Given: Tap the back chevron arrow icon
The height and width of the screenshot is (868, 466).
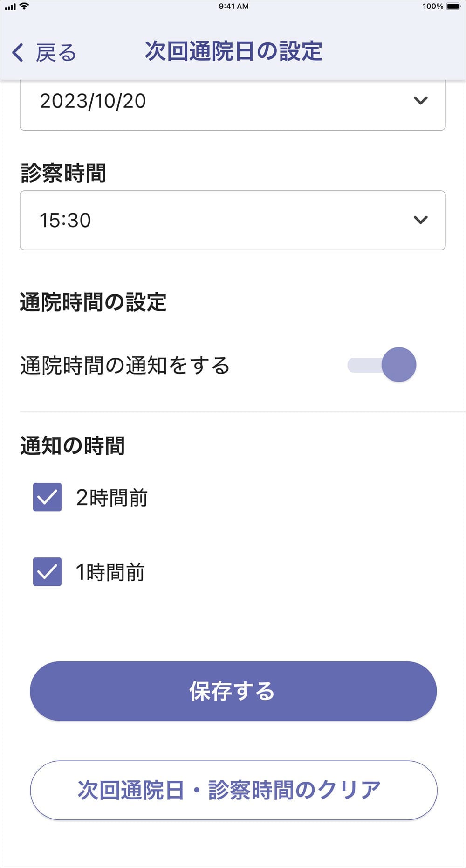Looking at the screenshot, I should point(18,52).
